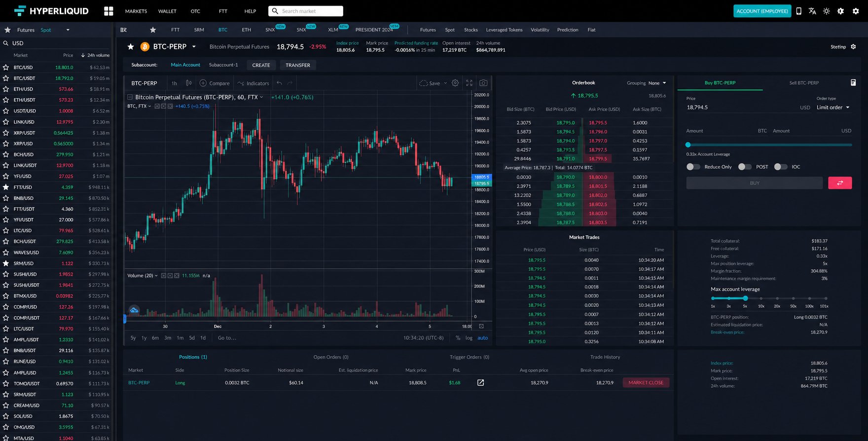
Task: Open the language translation icon
Action: coord(812,11)
